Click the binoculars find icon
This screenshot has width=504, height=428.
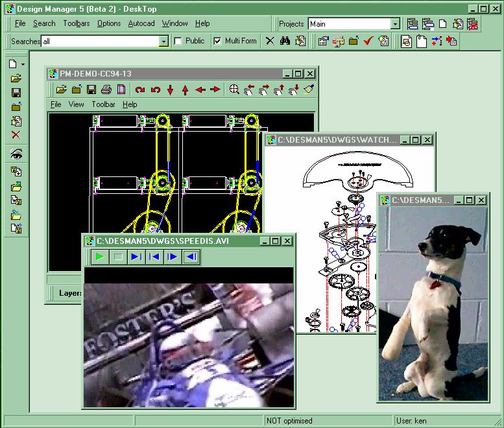(285, 41)
